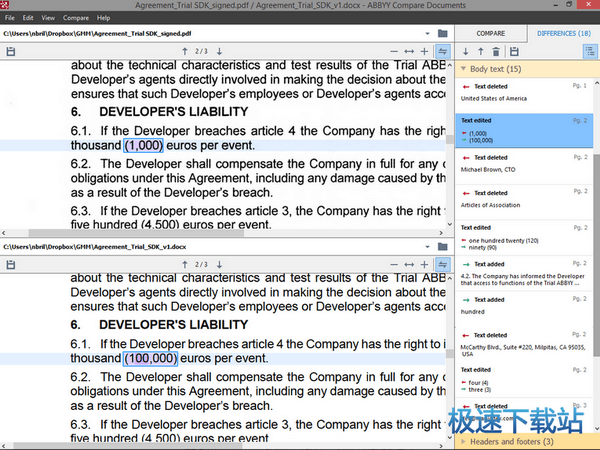Click the top pane vertical scrollbar thumb
Image resolution: width=600 pixels, height=450 pixels.
[x=450, y=139]
